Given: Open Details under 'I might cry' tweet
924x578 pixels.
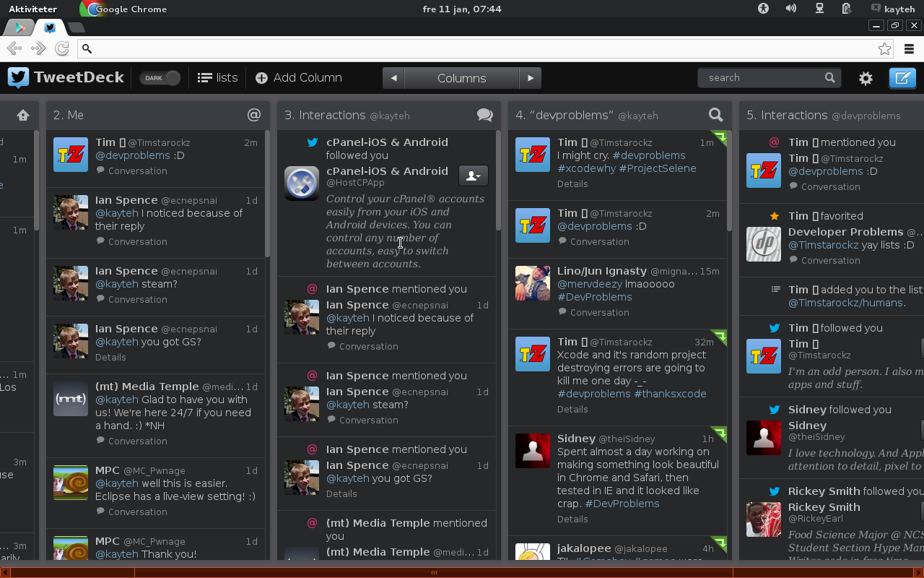Looking at the screenshot, I should click(x=572, y=184).
